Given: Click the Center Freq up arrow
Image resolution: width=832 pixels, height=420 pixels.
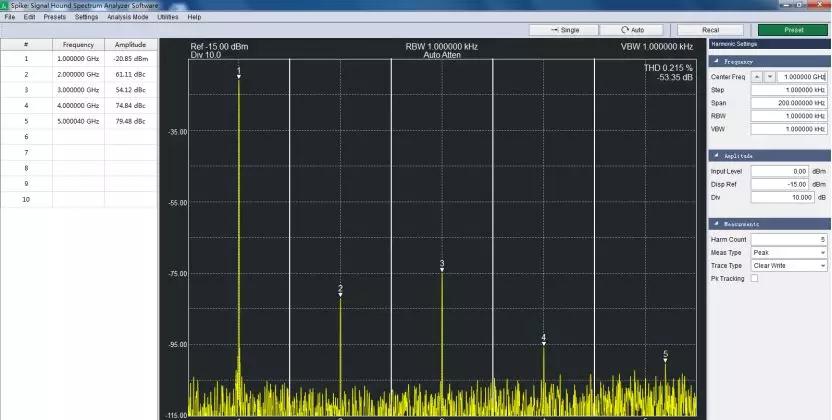Looking at the screenshot, I should pyautogui.click(x=756, y=76).
